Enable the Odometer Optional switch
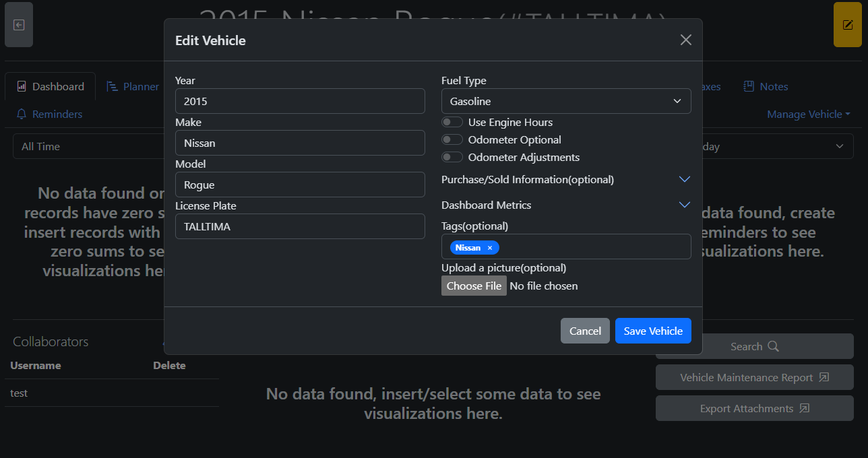Screen dimensions: 868x458 point(452,139)
